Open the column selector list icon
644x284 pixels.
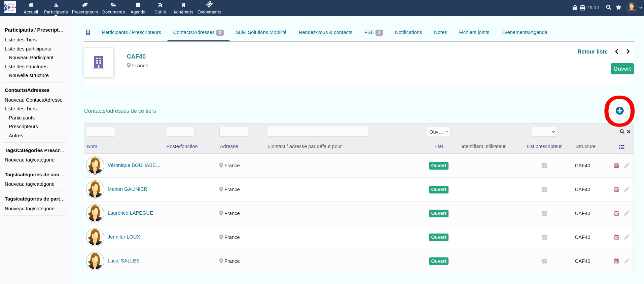click(x=621, y=147)
